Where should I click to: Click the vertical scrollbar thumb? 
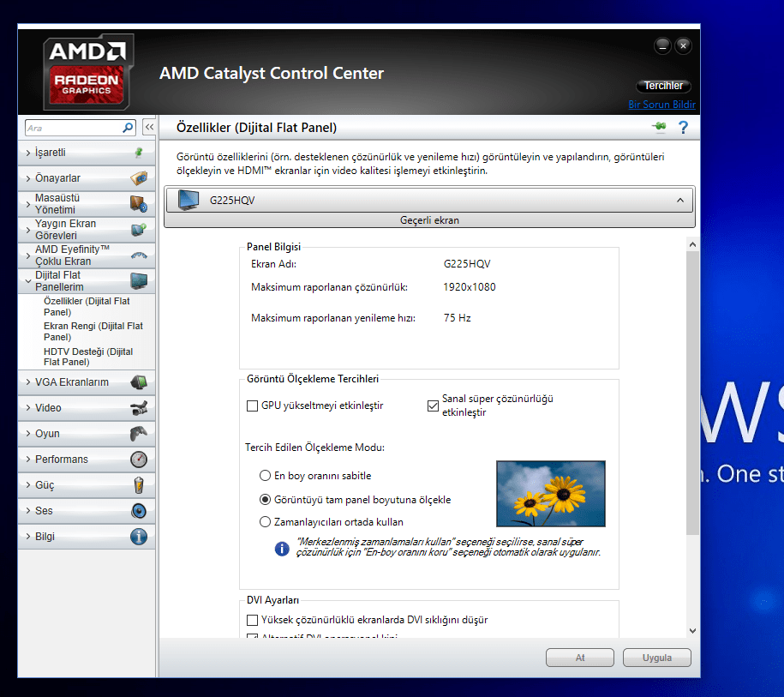click(692, 393)
